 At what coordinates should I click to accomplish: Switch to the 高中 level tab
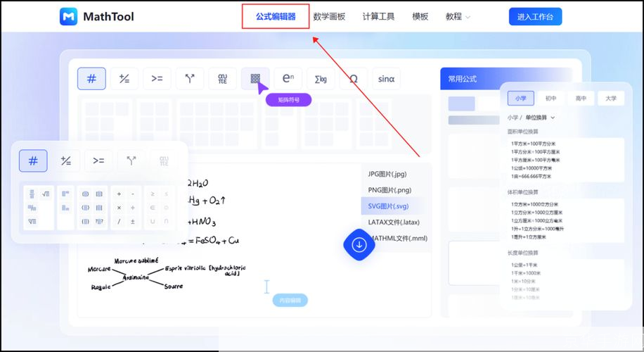tap(581, 99)
